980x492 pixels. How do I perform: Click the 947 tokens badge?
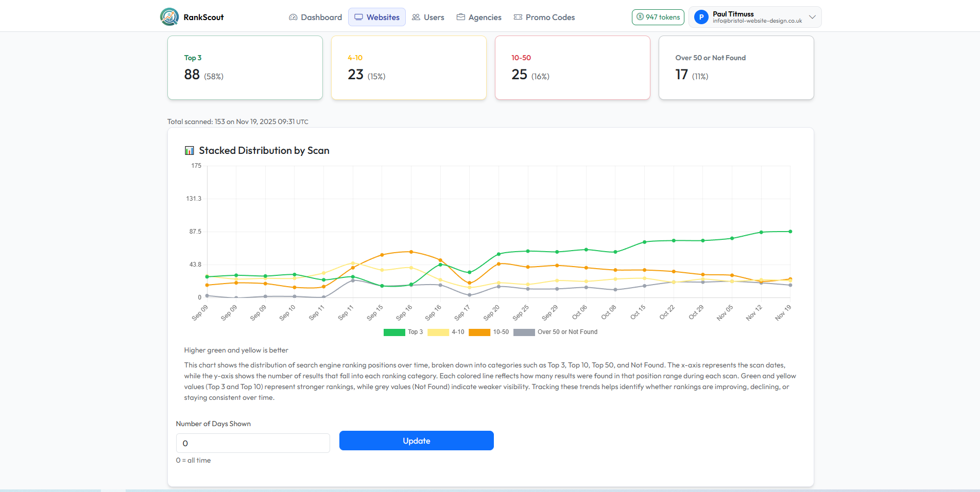pos(658,17)
